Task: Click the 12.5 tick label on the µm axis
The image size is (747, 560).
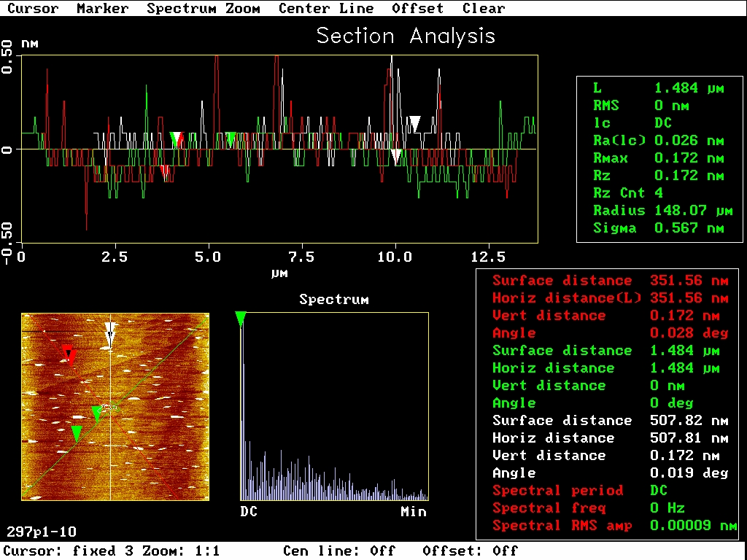Action: pos(488,257)
